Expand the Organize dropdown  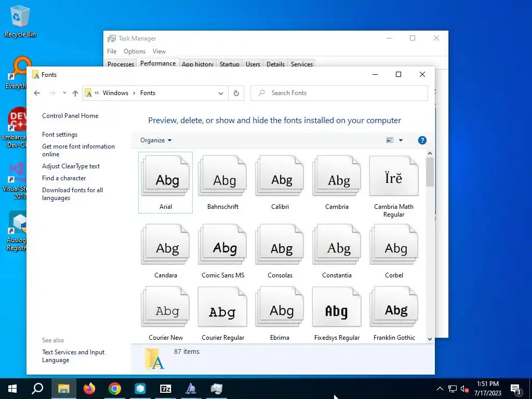point(156,140)
